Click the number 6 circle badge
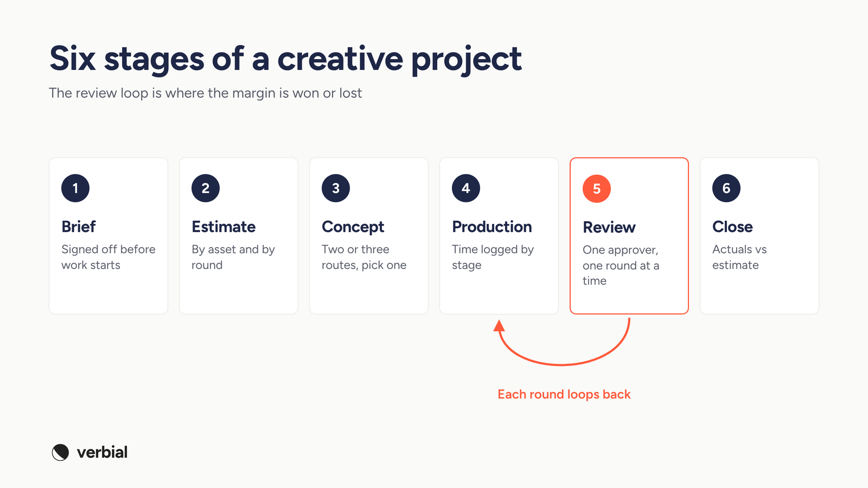 [726, 188]
